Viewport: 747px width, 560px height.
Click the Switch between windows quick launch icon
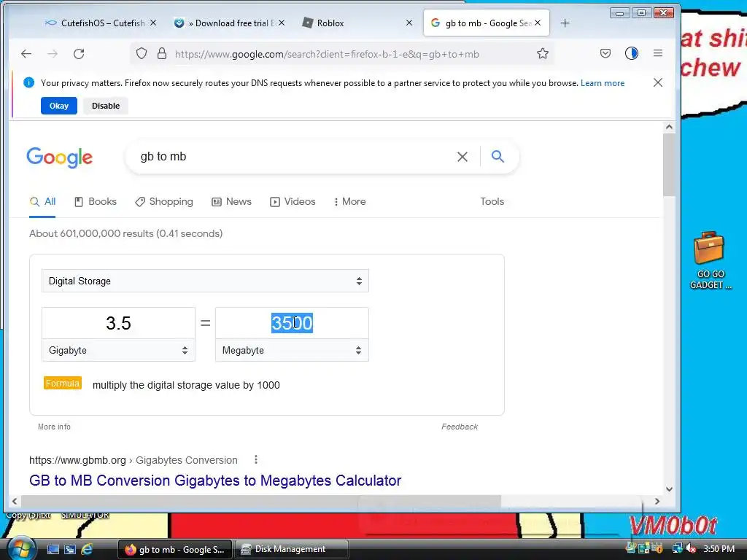(70, 549)
